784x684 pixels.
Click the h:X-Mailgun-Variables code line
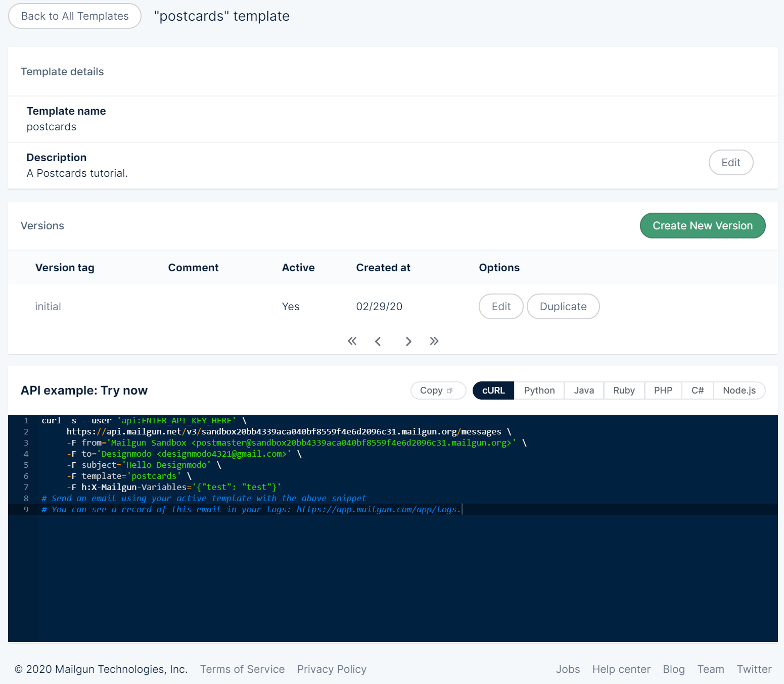click(174, 487)
